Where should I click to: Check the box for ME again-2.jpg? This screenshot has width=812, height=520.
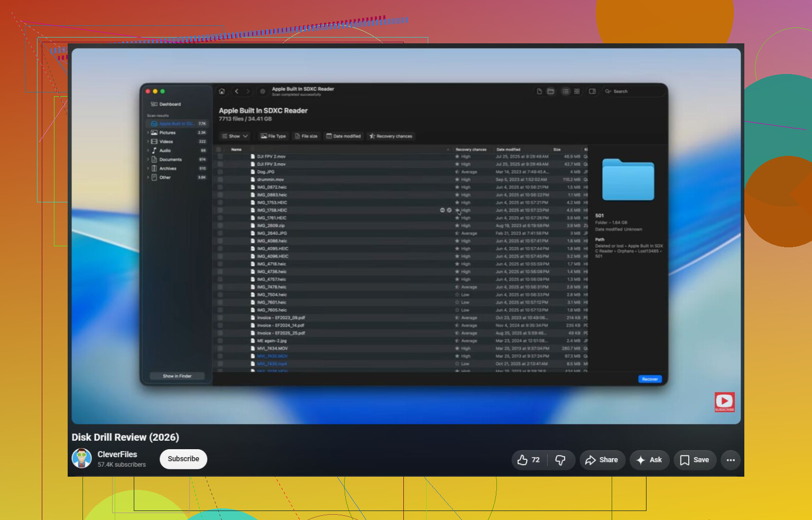220,341
